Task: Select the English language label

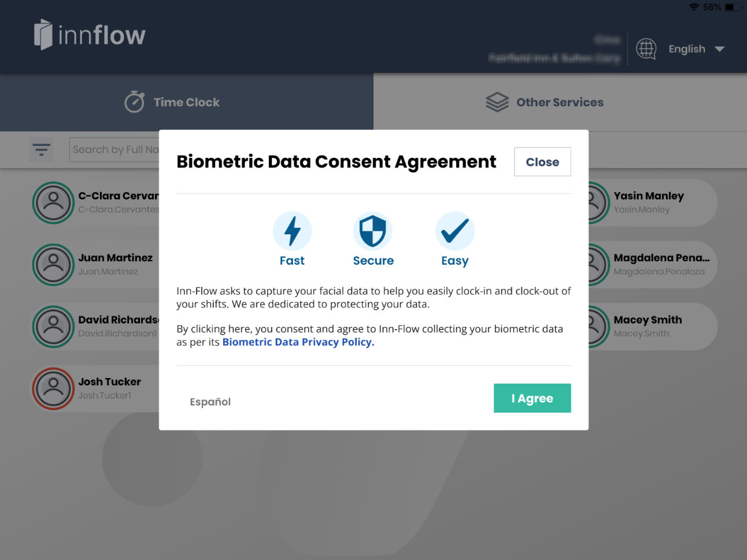Action: [687, 49]
